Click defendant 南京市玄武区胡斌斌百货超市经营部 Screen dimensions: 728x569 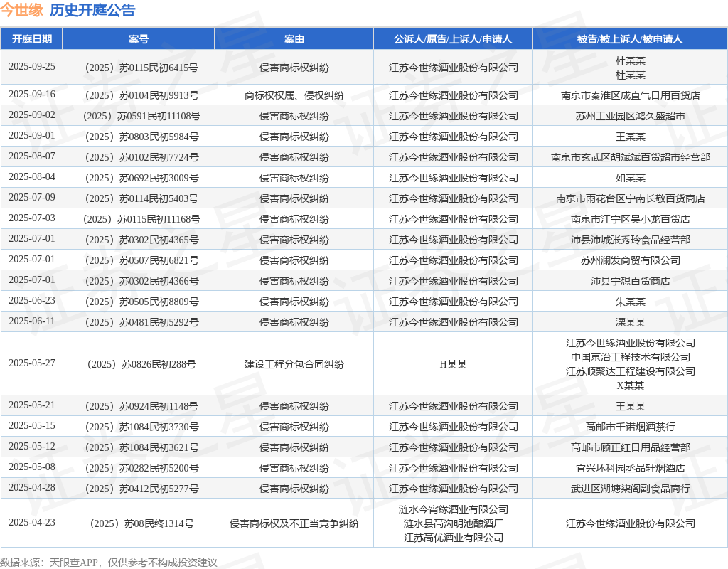coord(630,157)
